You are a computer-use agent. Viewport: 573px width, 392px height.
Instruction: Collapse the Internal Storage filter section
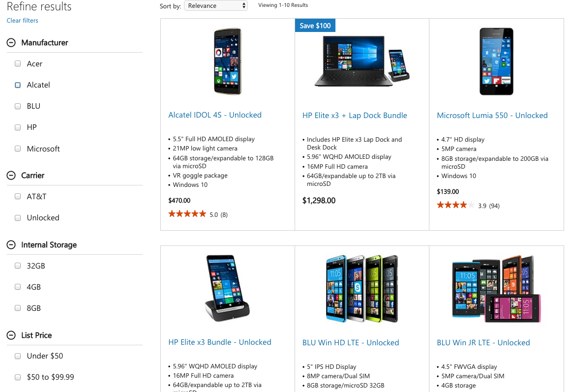11,245
